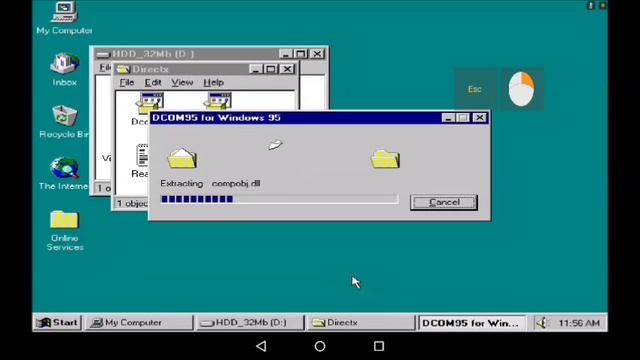Minimize the Directx window
Viewport: 640px width, 360px height.
pyautogui.click(x=256, y=69)
